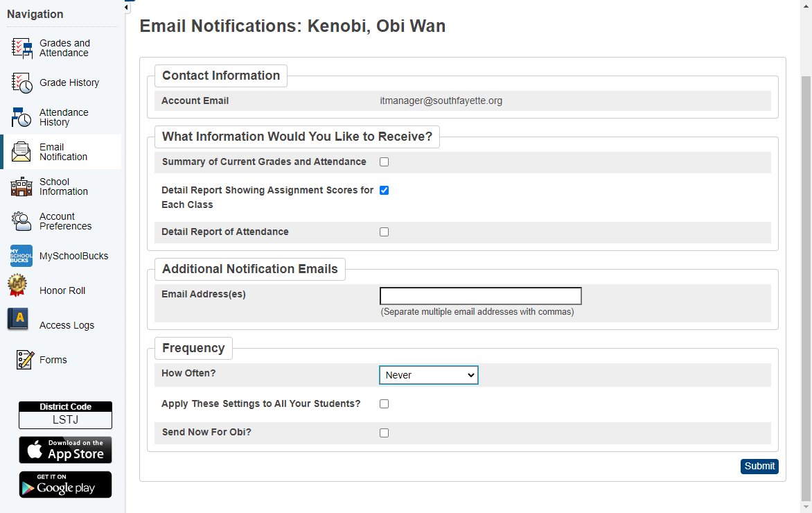
Task: Select the Email Notification envelope icon
Action: pyautogui.click(x=21, y=152)
